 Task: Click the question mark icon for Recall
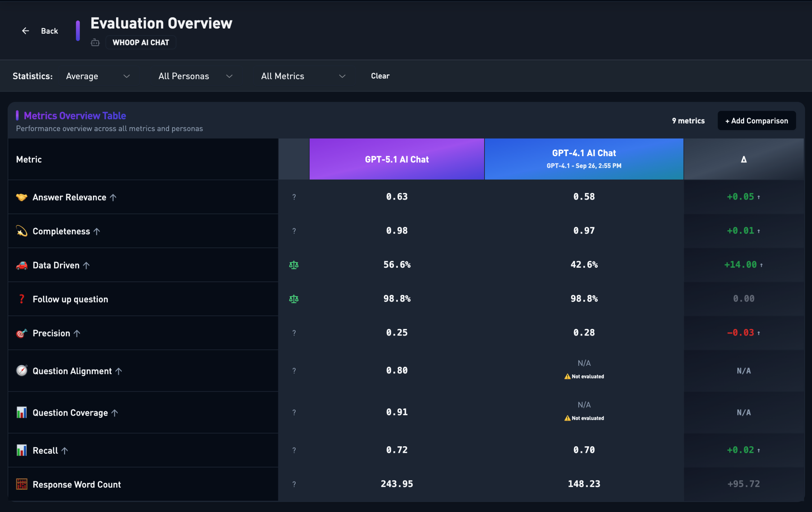pyautogui.click(x=294, y=450)
